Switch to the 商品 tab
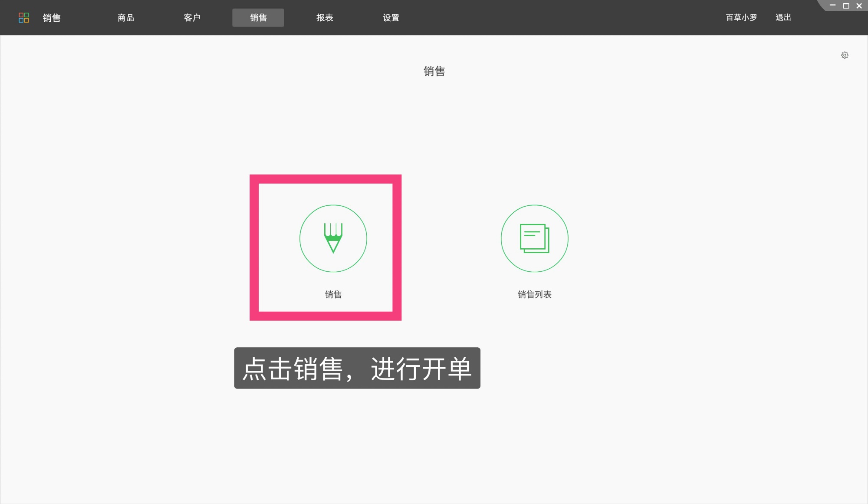Image resolution: width=868 pixels, height=504 pixels. click(x=125, y=17)
